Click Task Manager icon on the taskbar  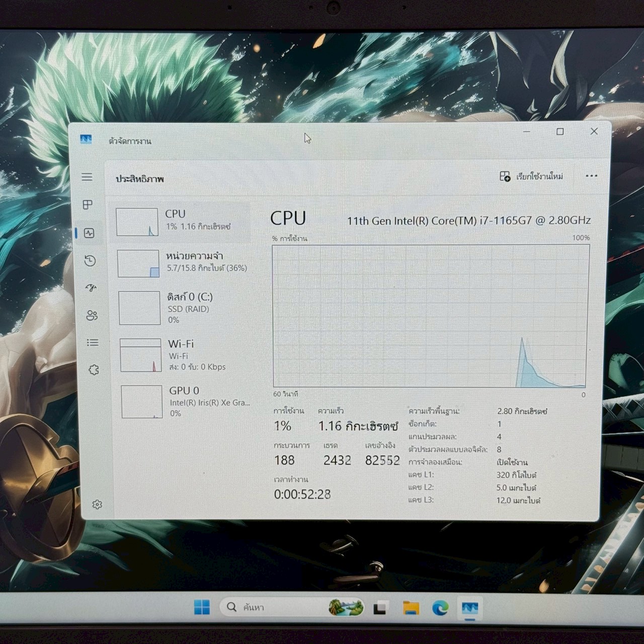click(x=469, y=608)
